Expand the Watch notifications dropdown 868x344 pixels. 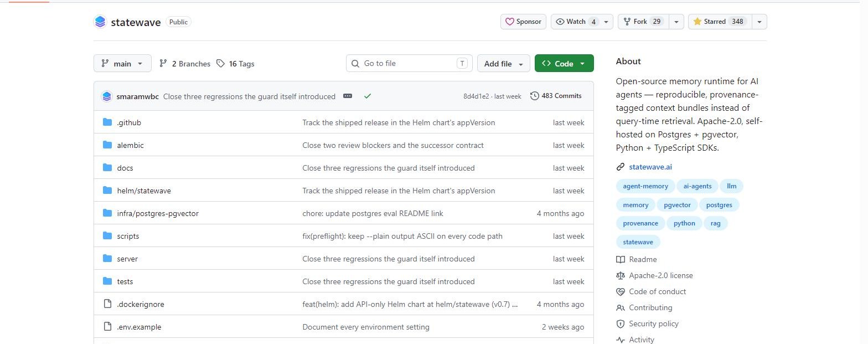(607, 22)
